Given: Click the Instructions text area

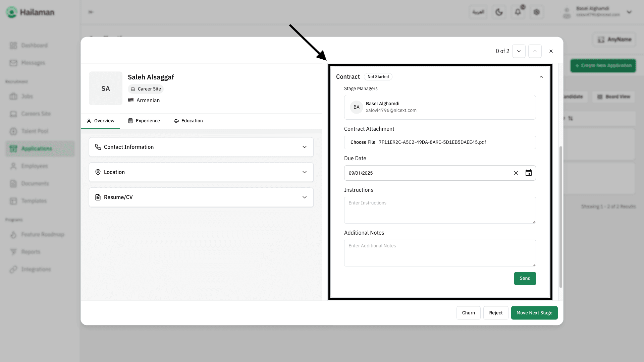Looking at the screenshot, I should (439, 210).
